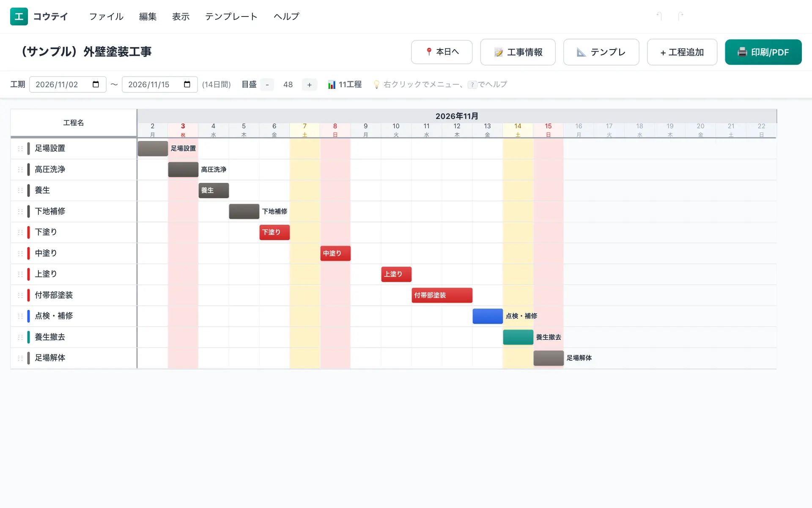Open the end date calendar picker icon
This screenshot has height=508, width=812.
(x=187, y=84)
